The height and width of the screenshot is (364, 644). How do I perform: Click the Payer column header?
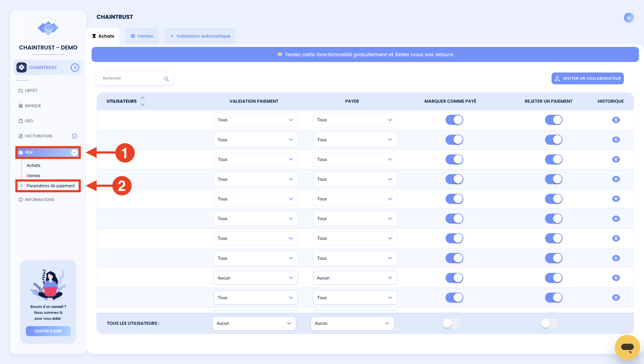coord(352,101)
